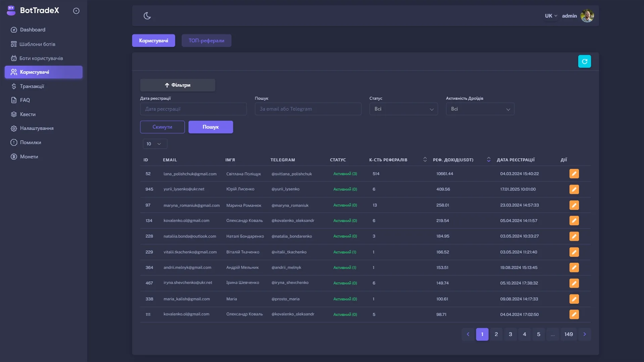Open the Dashboard sidebar icon
This screenshot has width=644, height=362.
[x=13, y=29]
